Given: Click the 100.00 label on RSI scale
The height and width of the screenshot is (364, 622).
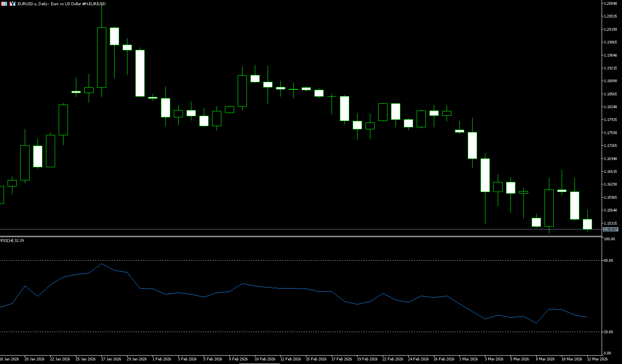Looking at the screenshot, I should pyautogui.click(x=609, y=239).
